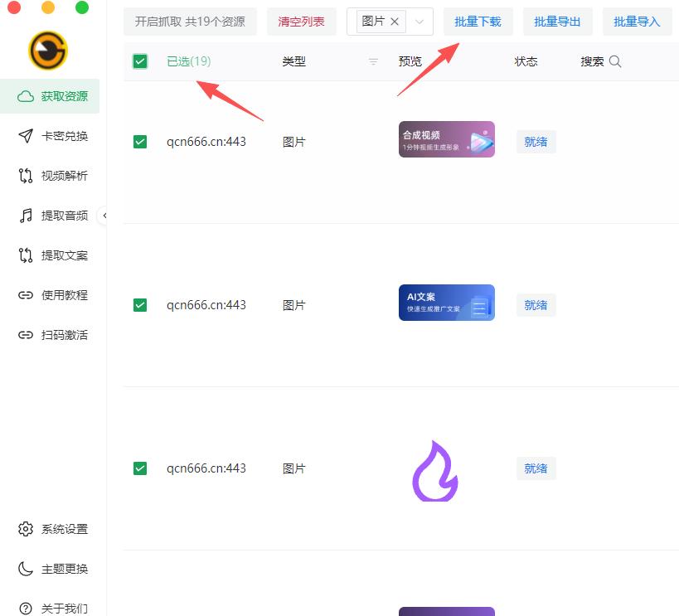This screenshot has width=679, height=616.
Task: Click the paper plane icon for 卡密兑换
Action: (26, 136)
